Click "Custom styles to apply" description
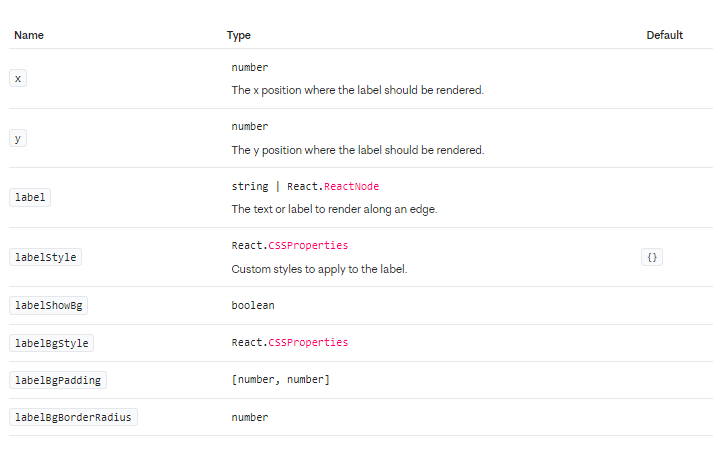 tap(319, 269)
